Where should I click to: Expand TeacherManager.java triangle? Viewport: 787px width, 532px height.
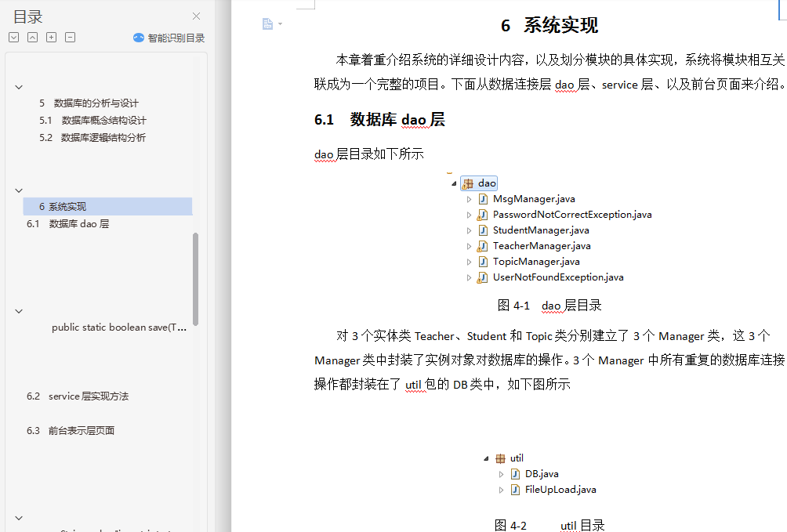(469, 247)
